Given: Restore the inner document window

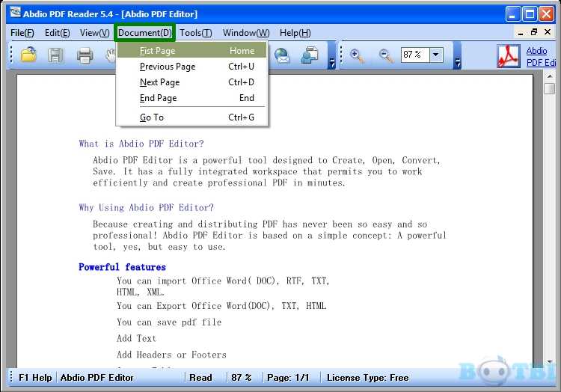Looking at the screenshot, I should point(534,32).
